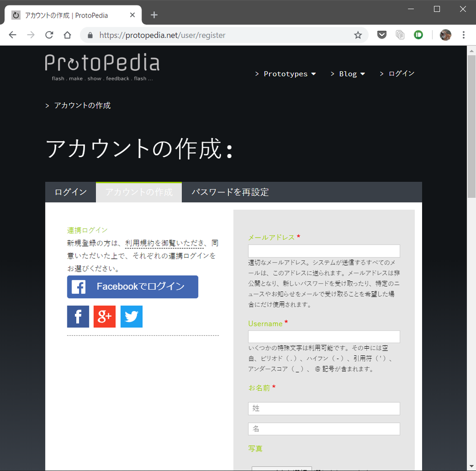Select the Google+ login icon
Screen dimensions: 476x471
105,317
